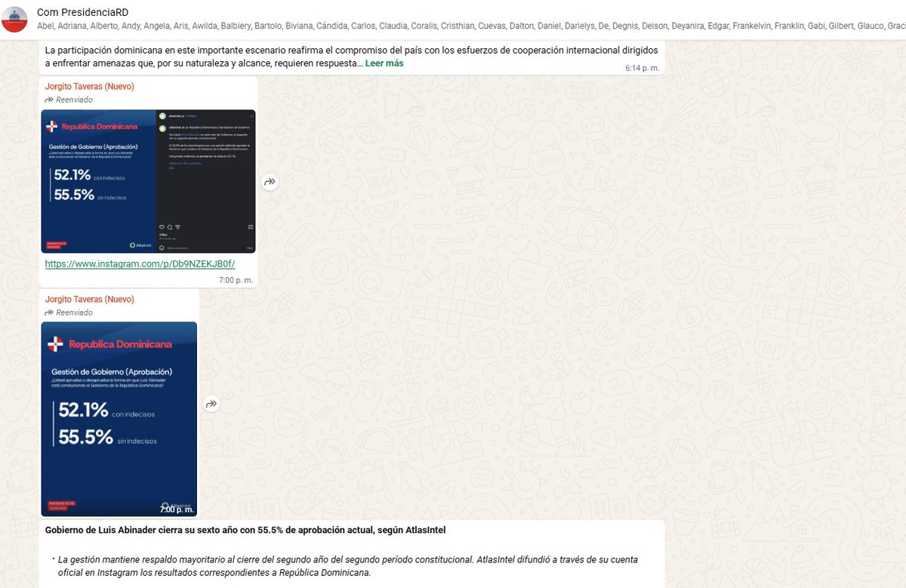This screenshot has height=588, width=906.
Task: Open the Com PresidenciaRD group title
Action: coord(82,12)
